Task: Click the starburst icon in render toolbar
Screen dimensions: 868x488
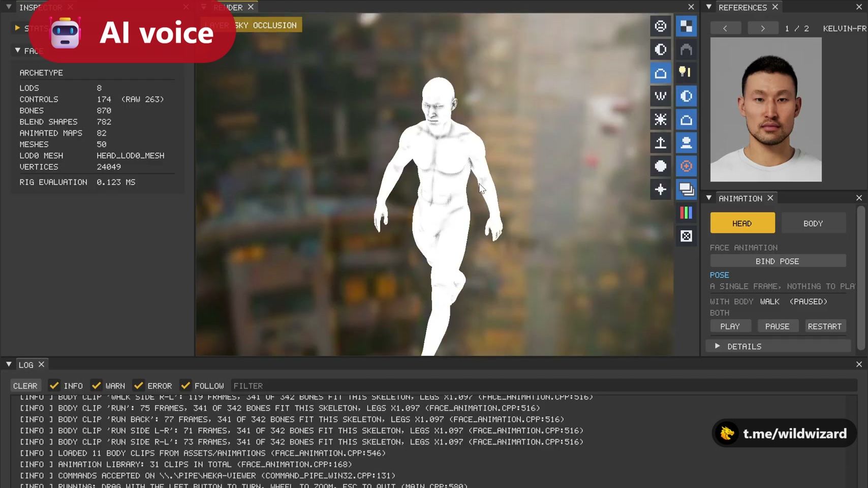Action: coord(660,119)
